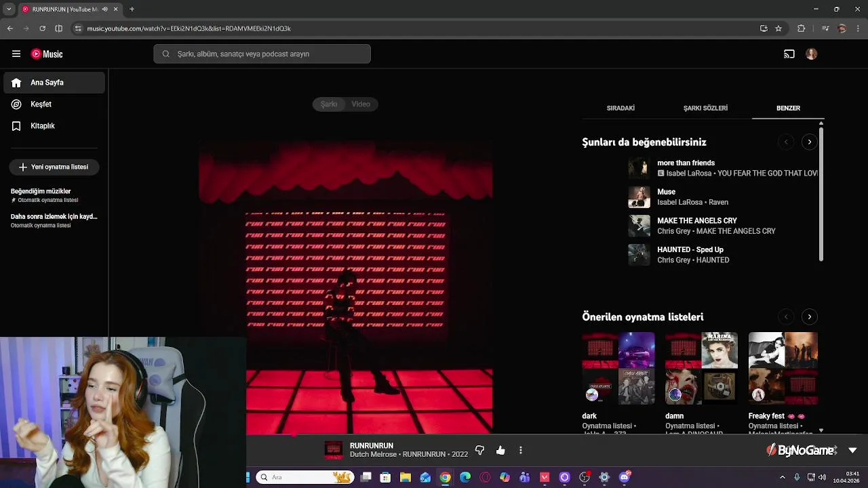Play MAKE THE ANGELS CRY thumbnail
Image resolution: width=868 pixels, height=488 pixels.
click(x=639, y=226)
